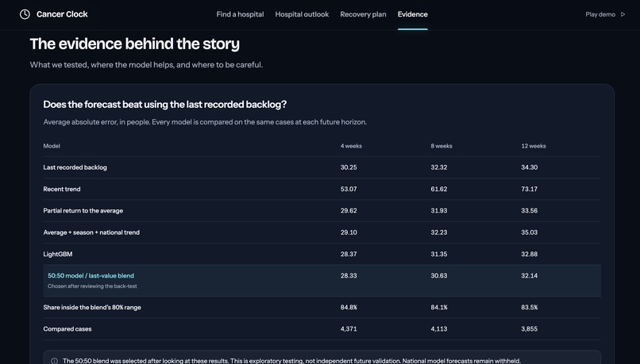Click the 61.62 Recent trend value

click(x=439, y=189)
